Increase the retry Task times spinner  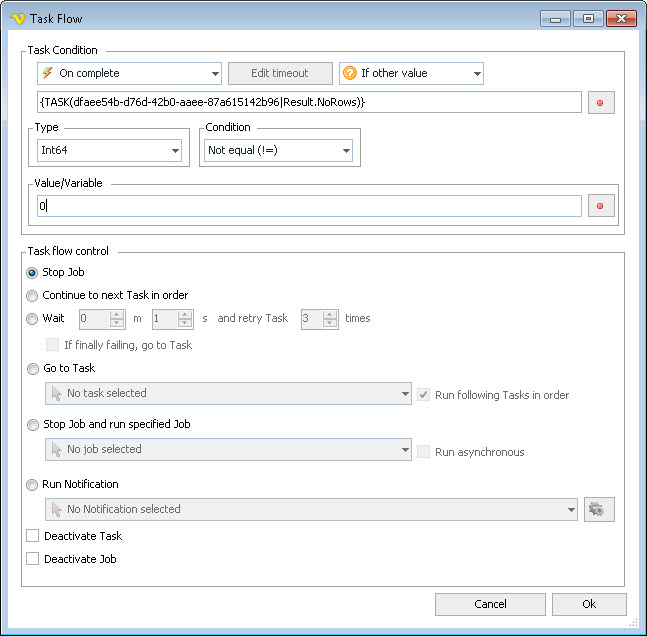(331, 314)
